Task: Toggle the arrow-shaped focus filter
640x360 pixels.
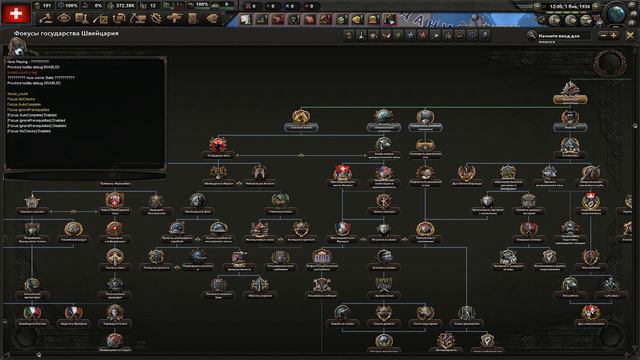Action: (435, 36)
